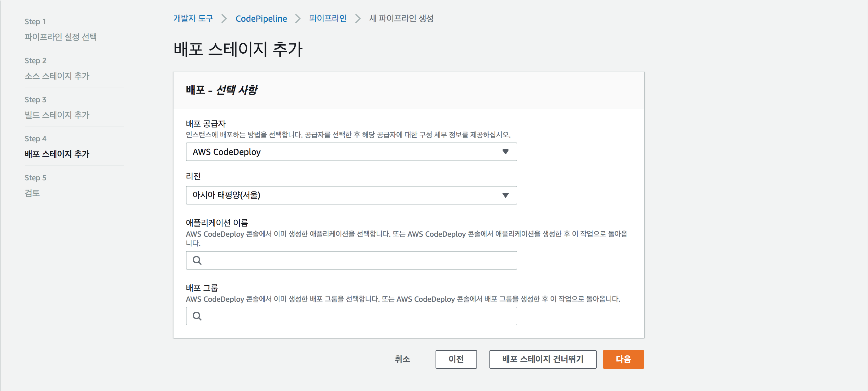Click the 새 파이프라인 생성 breadcrumb text
The height and width of the screenshot is (391, 868).
pos(401,18)
